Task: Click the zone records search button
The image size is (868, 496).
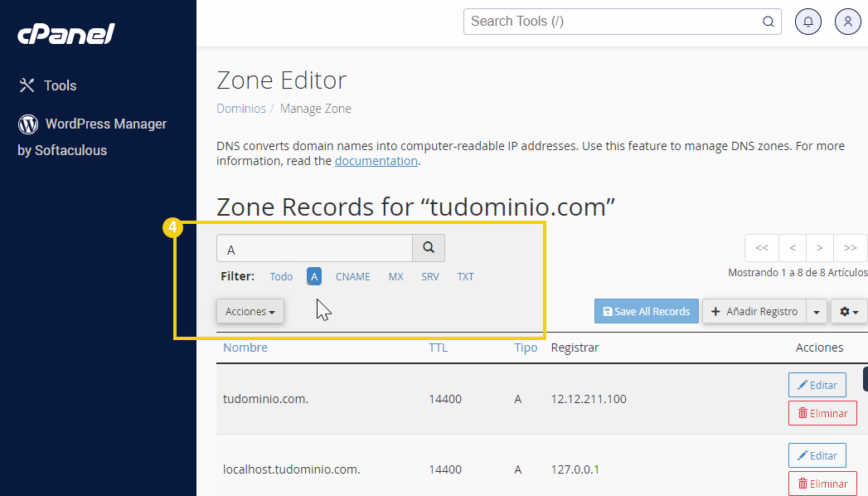Action: (x=429, y=248)
